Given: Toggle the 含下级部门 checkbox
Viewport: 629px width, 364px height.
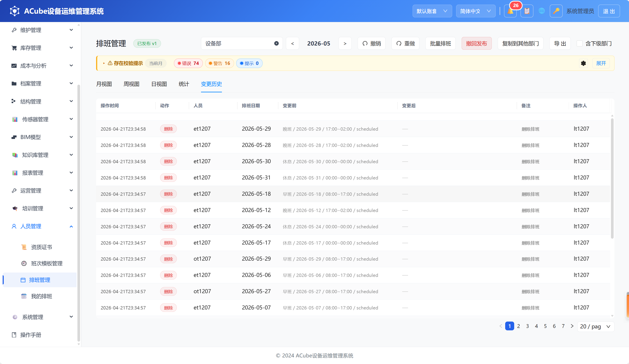Looking at the screenshot, I should (x=580, y=44).
